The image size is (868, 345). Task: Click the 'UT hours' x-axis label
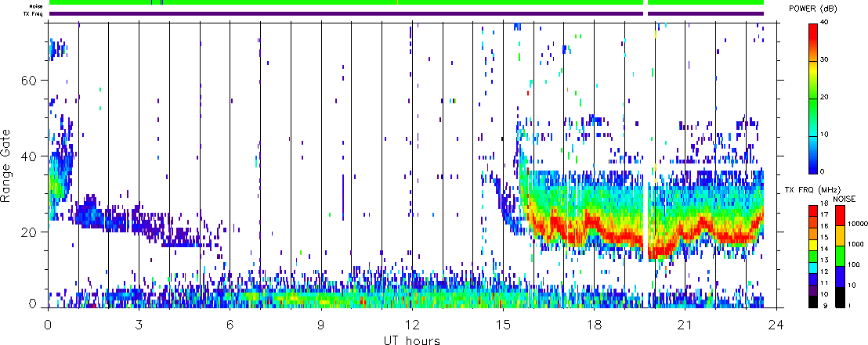pos(412,340)
